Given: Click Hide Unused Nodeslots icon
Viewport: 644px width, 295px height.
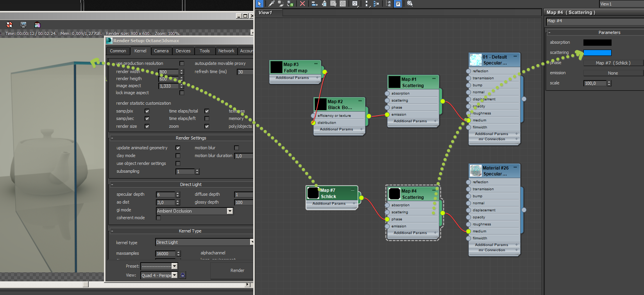Looking at the screenshot, I should (324, 4).
